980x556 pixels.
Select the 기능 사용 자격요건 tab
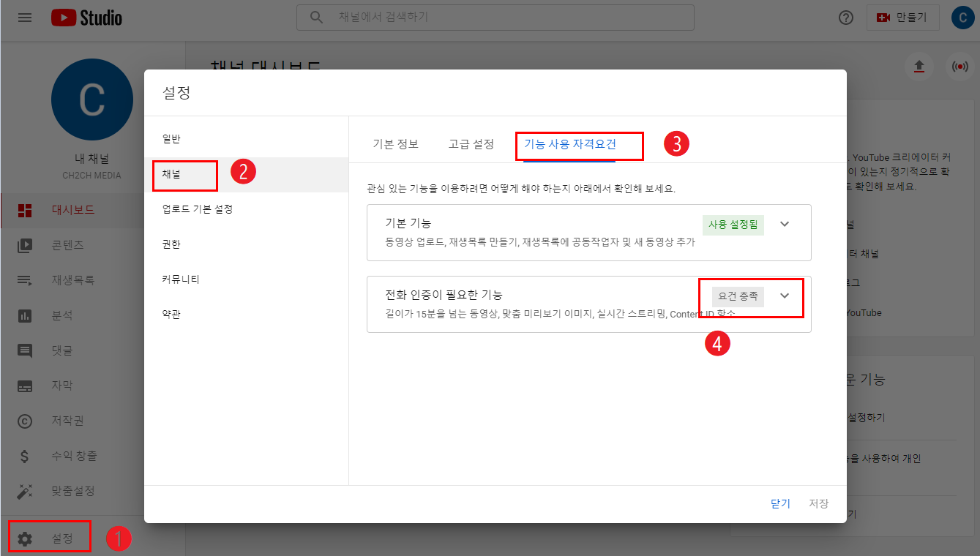[569, 144]
